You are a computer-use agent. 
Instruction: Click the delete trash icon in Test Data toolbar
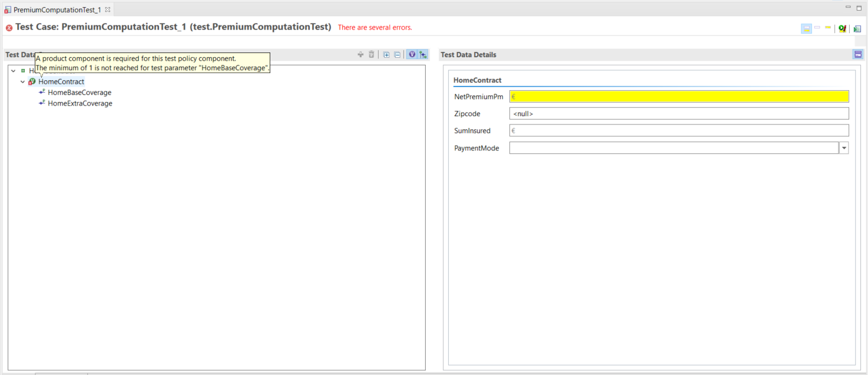[371, 54]
